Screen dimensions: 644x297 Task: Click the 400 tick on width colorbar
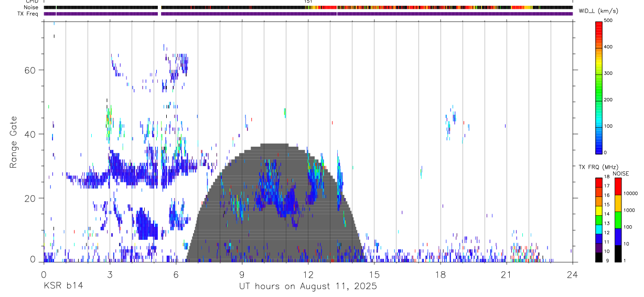[x=608, y=47]
